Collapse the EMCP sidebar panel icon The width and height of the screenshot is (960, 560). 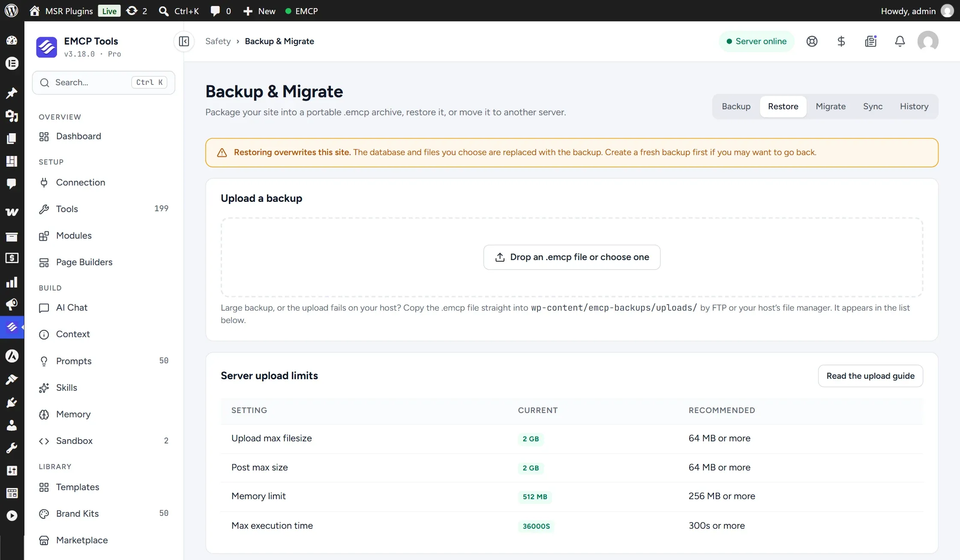[x=184, y=41]
